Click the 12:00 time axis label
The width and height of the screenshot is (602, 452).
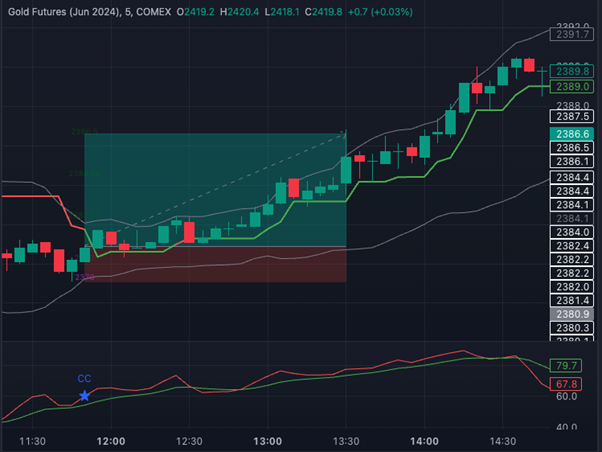click(110, 441)
